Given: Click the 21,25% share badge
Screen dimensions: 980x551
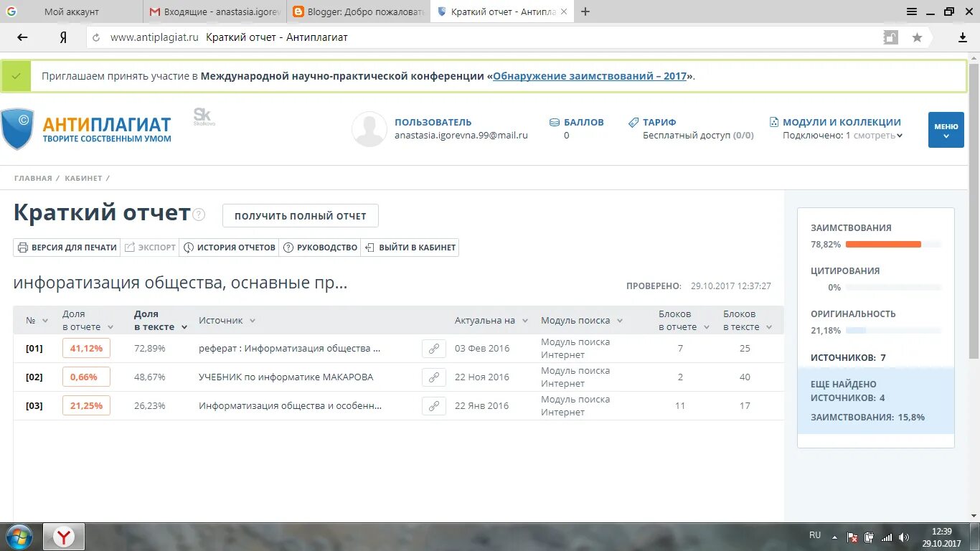Looking at the screenshot, I should pyautogui.click(x=86, y=405).
